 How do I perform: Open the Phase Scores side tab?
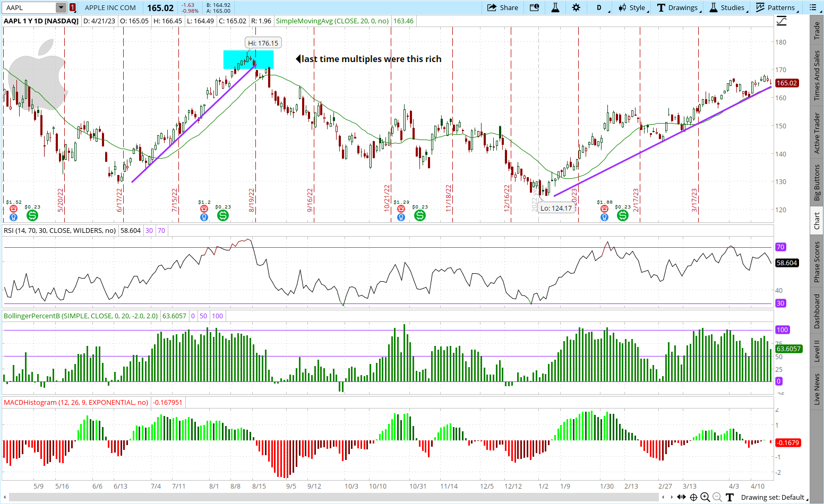(x=817, y=262)
